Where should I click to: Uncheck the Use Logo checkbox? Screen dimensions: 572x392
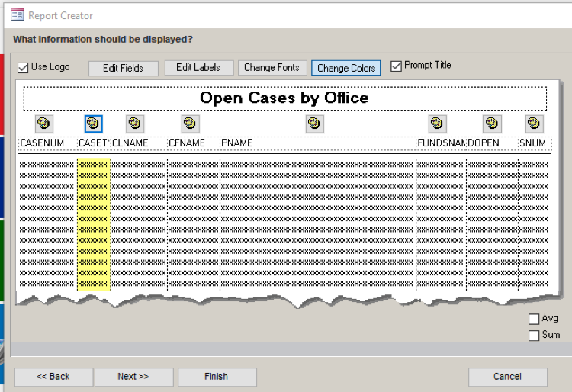click(23, 67)
